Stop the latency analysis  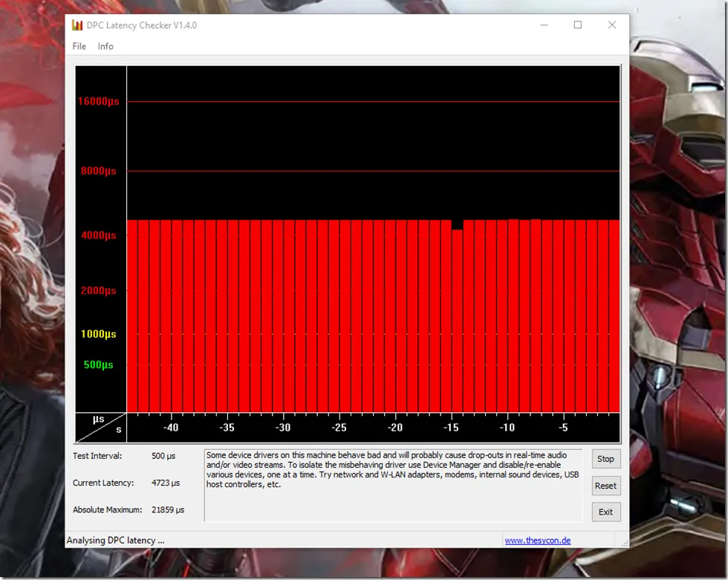point(605,459)
